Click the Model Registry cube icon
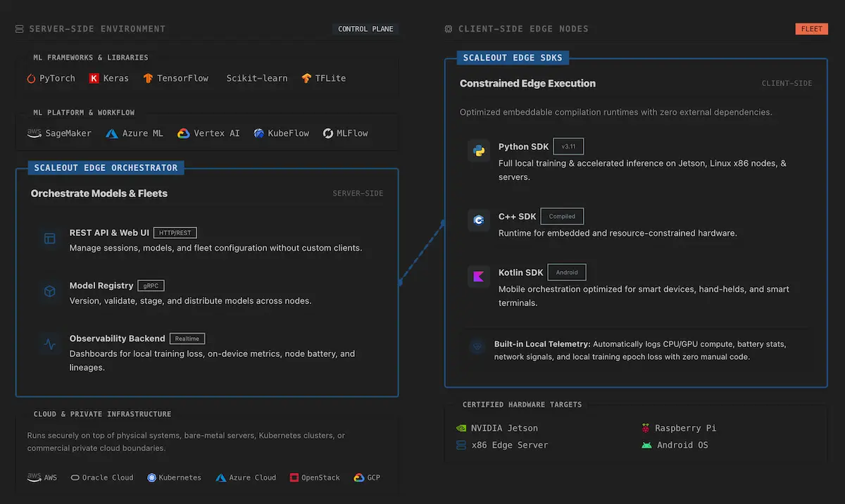This screenshot has height=504, width=845. (50, 291)
